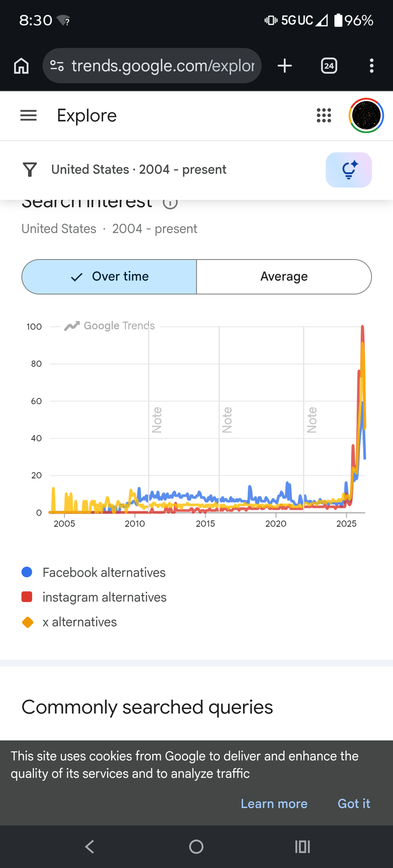Switch to the Average view
Screen dimensions: 393x868
[x=284, y=277]
